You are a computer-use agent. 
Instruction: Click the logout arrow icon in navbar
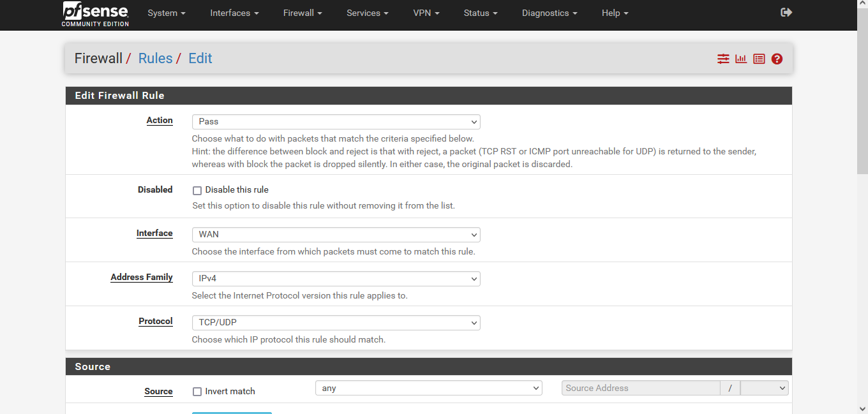tap(786, 12)
